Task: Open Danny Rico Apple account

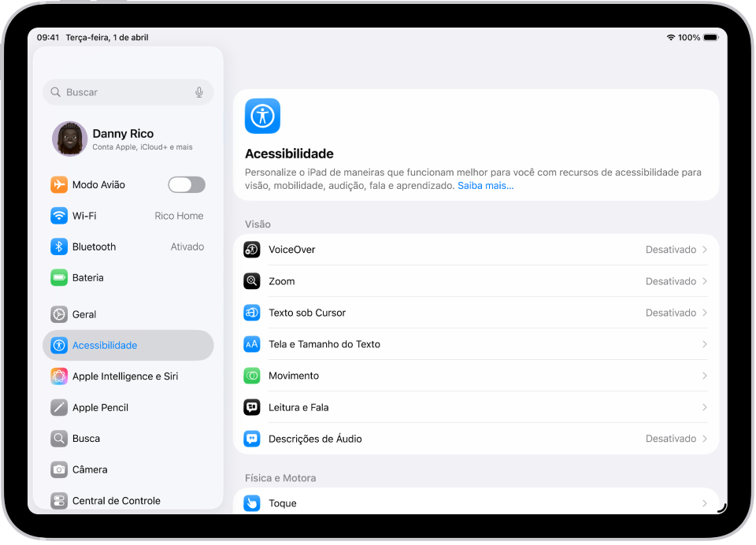Action: point(128,139)
